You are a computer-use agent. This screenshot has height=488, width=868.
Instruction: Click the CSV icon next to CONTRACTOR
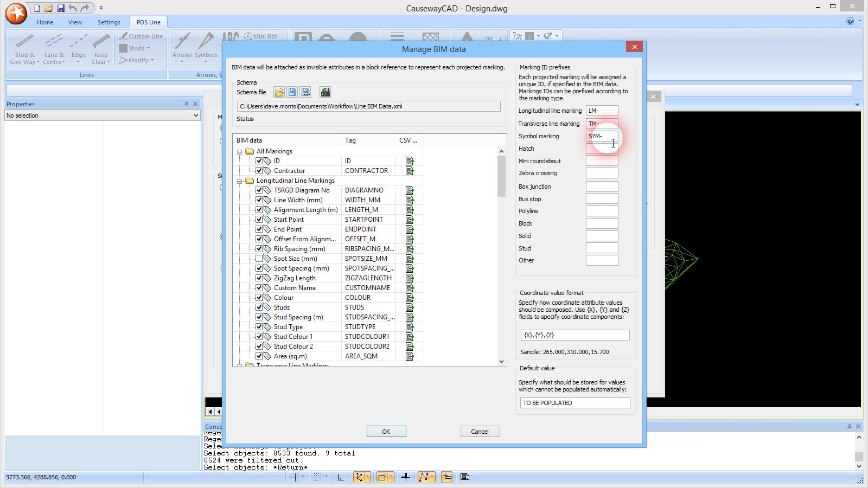pyautogui.click(x=410, y=170)
